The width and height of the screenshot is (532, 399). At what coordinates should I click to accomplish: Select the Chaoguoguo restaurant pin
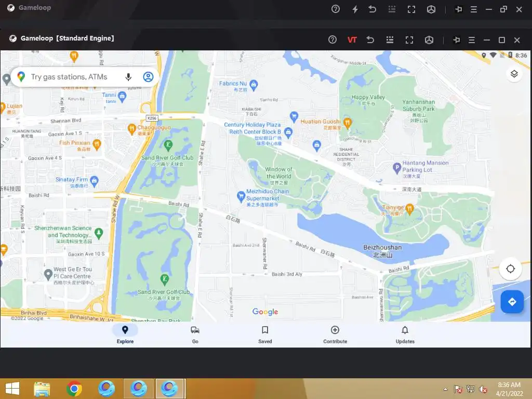(131, 129)
